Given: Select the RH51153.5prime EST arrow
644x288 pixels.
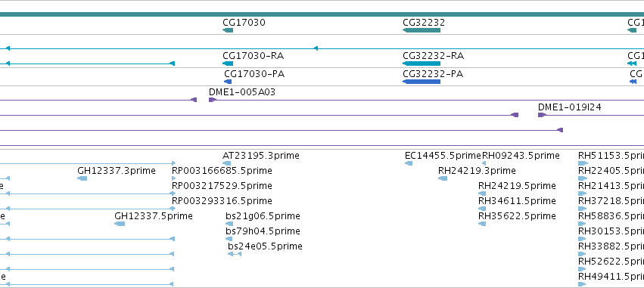Looking at the screenshot, I should 583,163.
